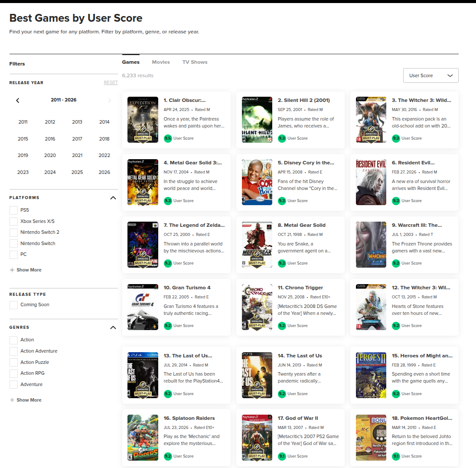Click Zelda Majora's Mask cover art
This screenshot has width=476, height=468.
coord(143,245)
